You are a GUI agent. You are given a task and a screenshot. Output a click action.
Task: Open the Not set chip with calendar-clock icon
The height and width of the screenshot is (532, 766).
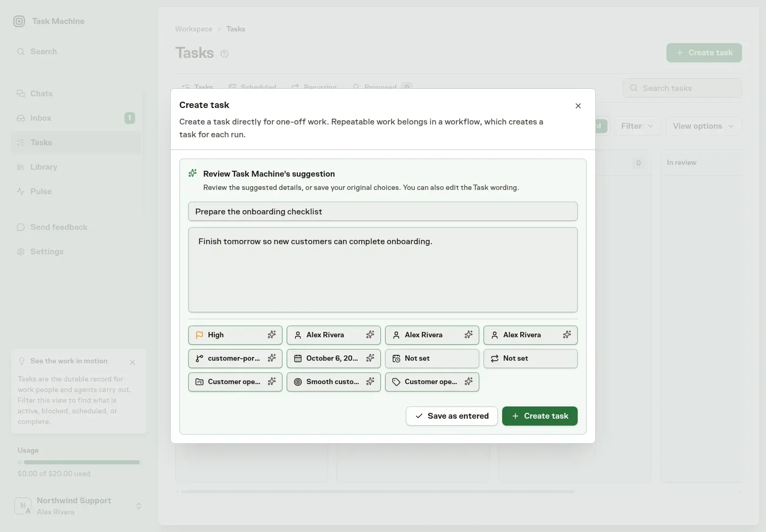click(x=432, y=359)
